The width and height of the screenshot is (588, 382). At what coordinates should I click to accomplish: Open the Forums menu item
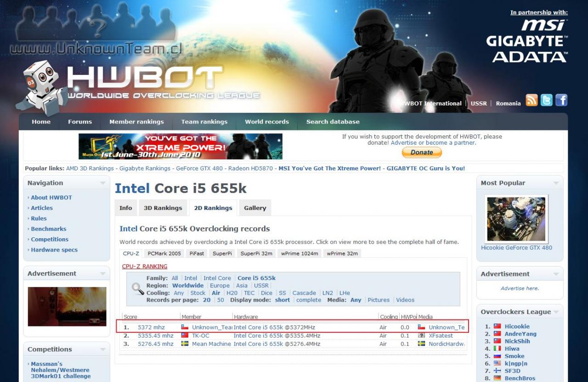tap(80, 122)
